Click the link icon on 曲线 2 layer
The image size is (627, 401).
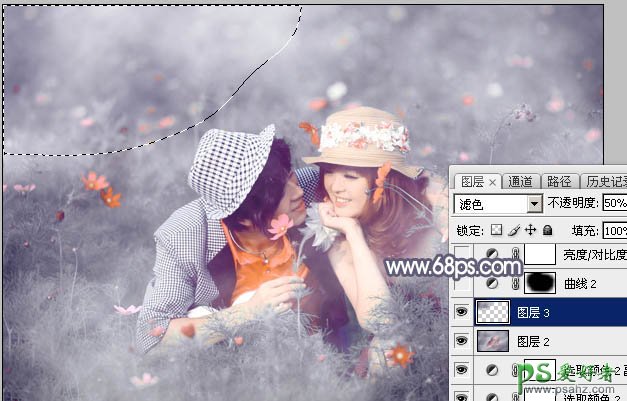click(516, 284)
